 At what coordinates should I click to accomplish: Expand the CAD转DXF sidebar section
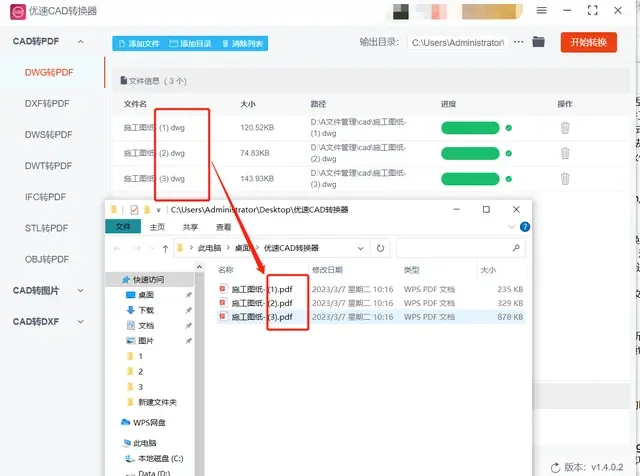coord(80,322)
